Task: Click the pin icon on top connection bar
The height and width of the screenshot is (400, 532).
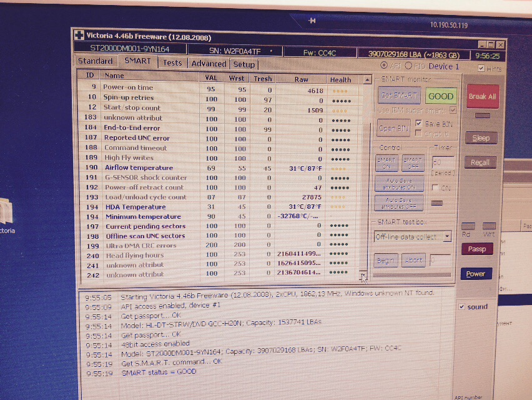Action: tap(312, 21)
